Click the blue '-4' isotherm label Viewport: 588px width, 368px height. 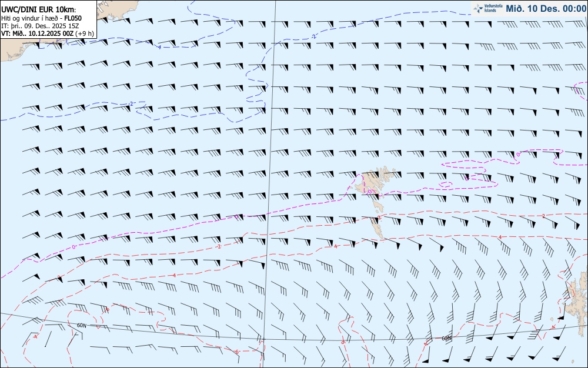(159, 47)
